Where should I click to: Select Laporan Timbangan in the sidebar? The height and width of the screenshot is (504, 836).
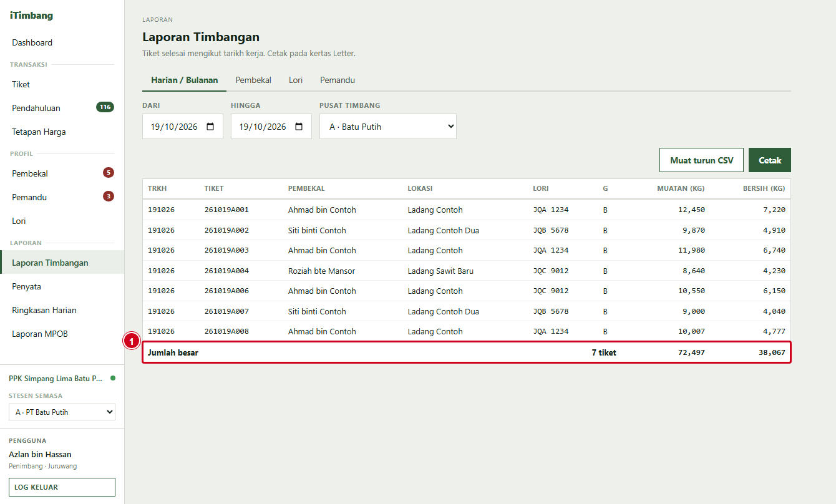[62, 263]
